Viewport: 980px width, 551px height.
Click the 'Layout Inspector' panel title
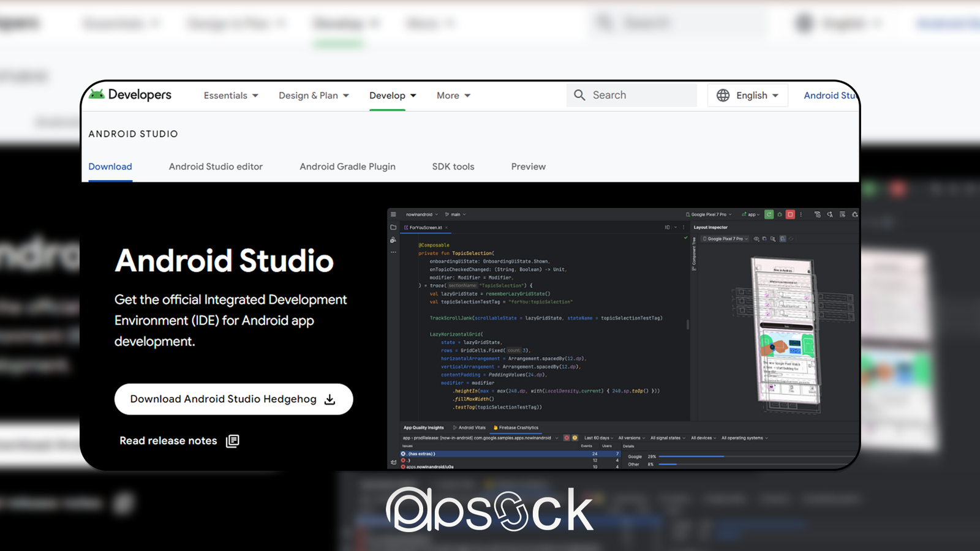click(x=710, y=227)
